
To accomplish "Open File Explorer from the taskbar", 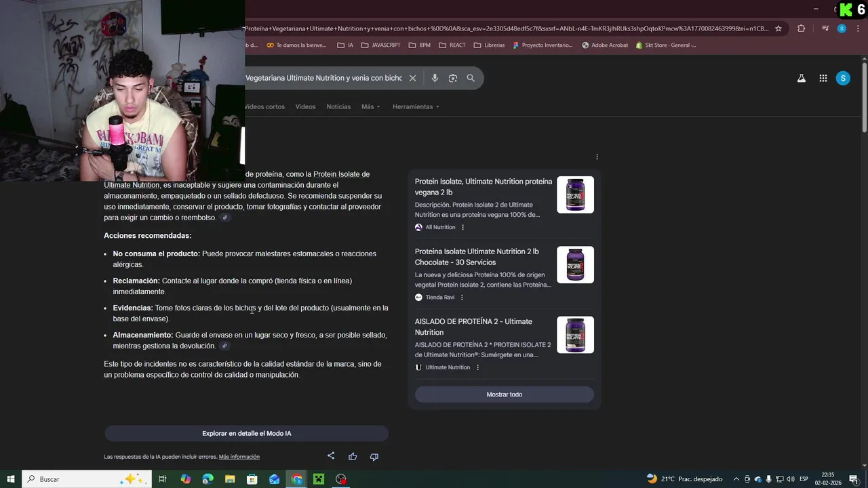I will tap(230, 479).
